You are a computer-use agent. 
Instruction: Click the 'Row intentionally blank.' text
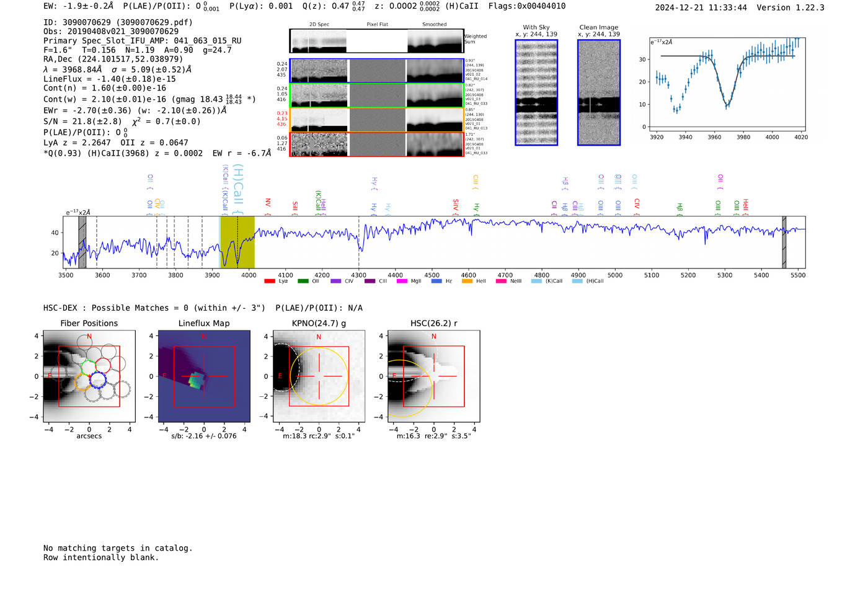101,558
